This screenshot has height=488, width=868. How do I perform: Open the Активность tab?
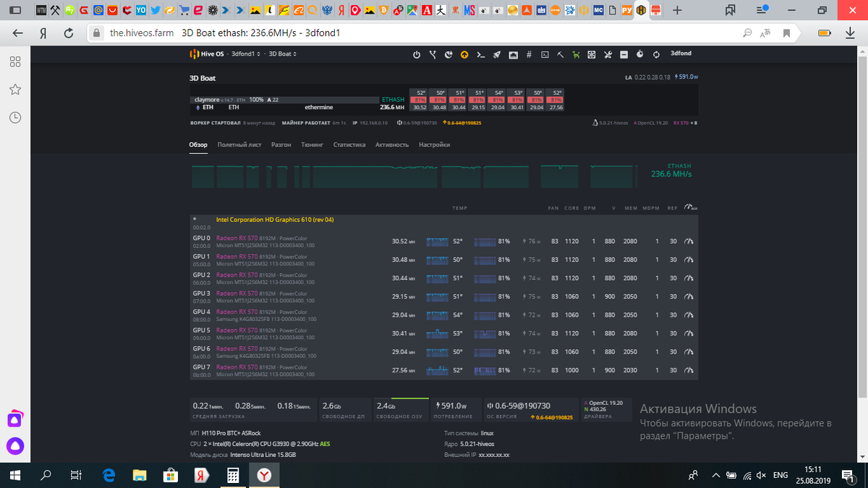point(392,145)
